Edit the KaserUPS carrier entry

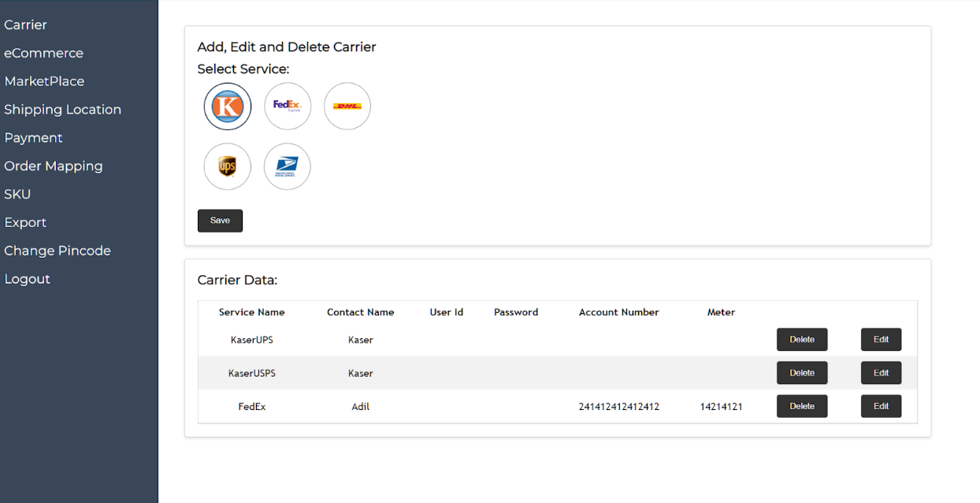[881, 340]
